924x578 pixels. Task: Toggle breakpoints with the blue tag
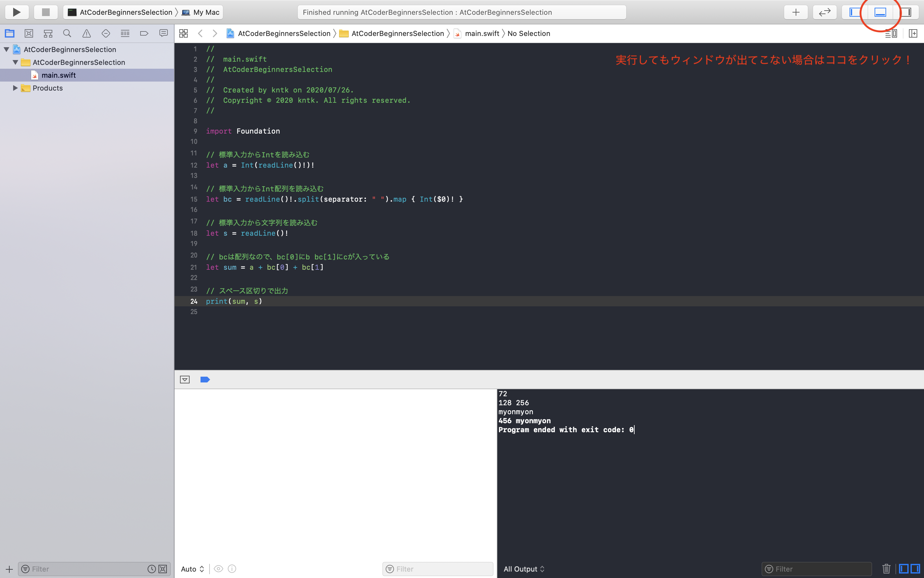(205, 380)
